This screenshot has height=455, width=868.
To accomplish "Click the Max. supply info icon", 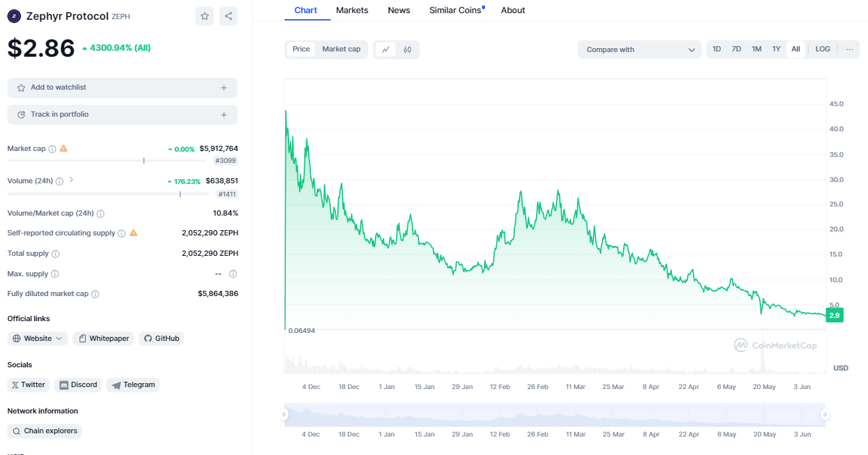I will pos(55,274).
